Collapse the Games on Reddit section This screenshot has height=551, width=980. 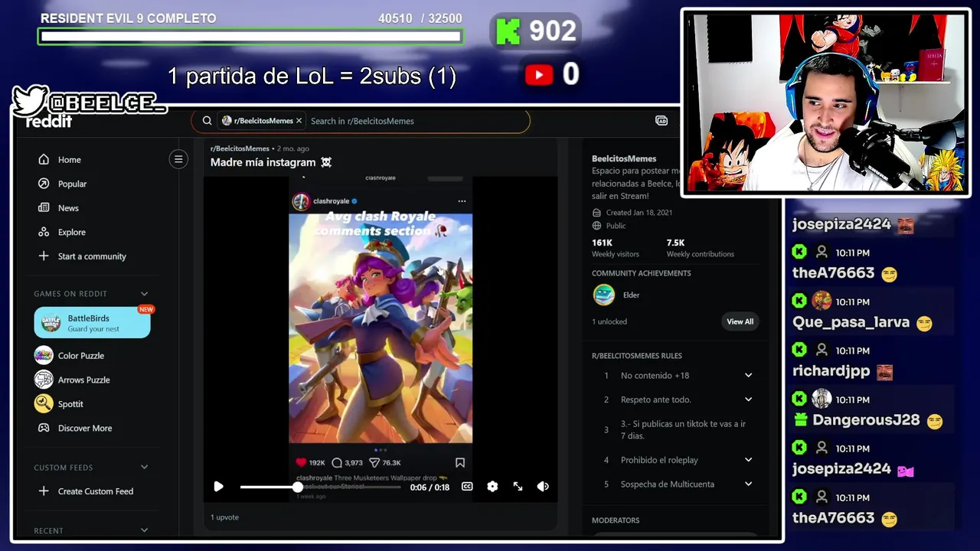click(x=144, y=294)
